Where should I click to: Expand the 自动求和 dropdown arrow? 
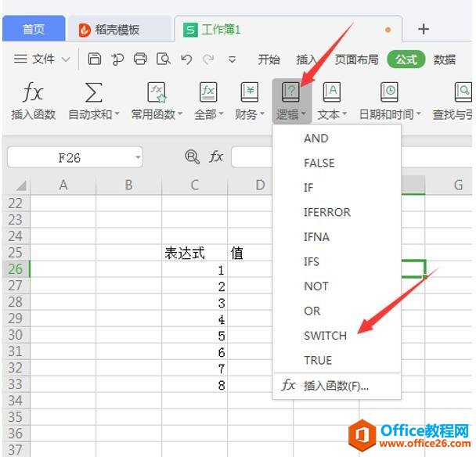pos(117,114)
